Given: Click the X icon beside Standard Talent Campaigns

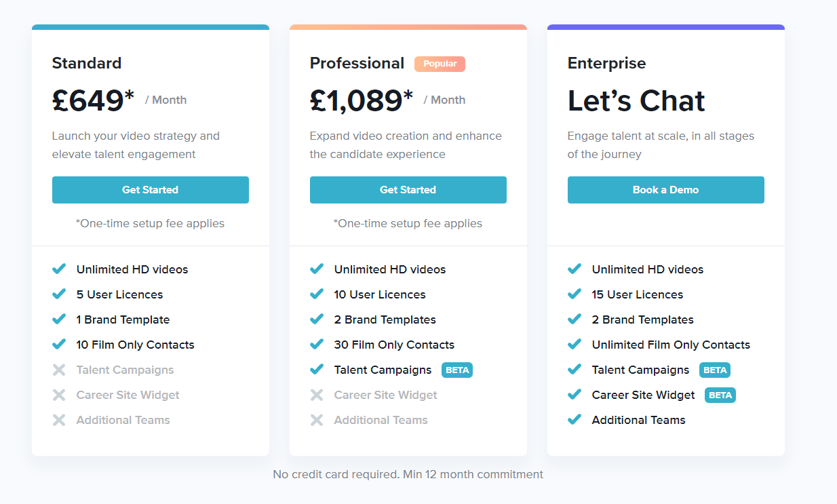Looking at the screenshot, I should (59, 370).
